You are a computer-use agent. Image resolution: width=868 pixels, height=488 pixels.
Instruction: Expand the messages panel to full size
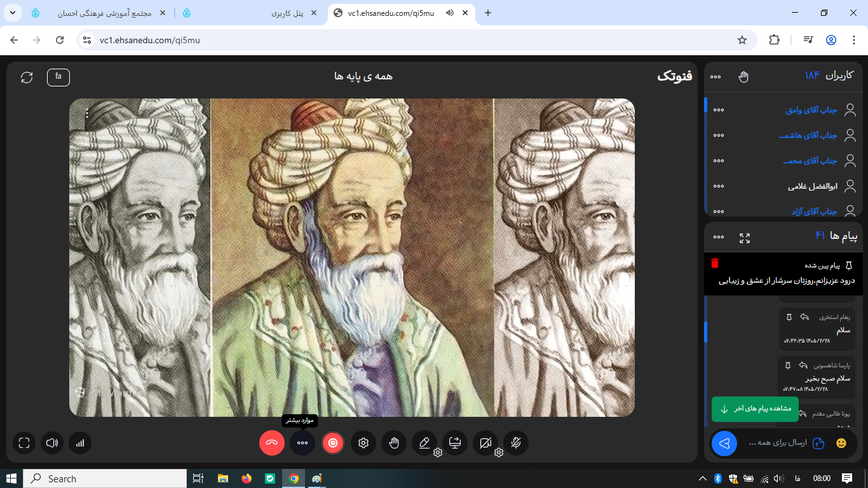745,238
